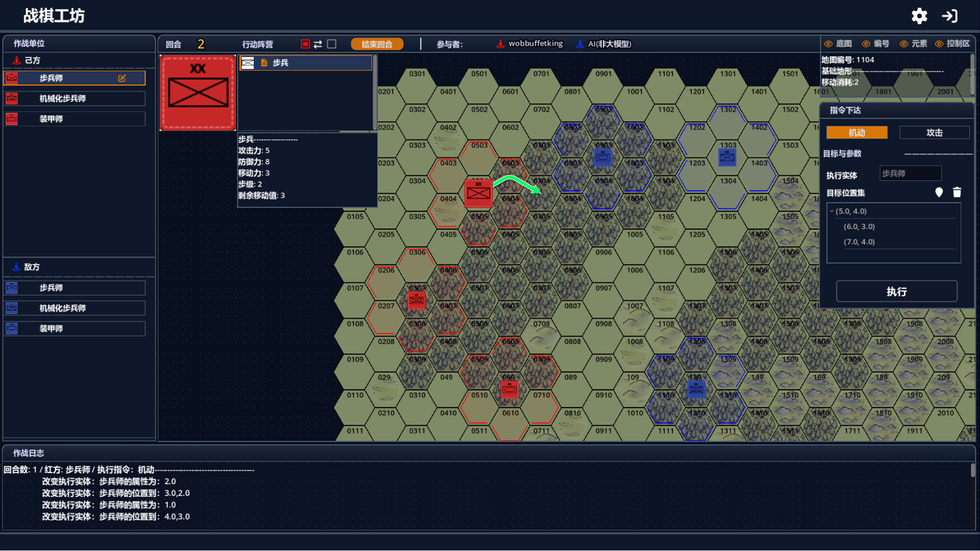The image size is (980, 551).
Task: Click the edit icon on 步兵师 row
Action: [x=121, y=78]
